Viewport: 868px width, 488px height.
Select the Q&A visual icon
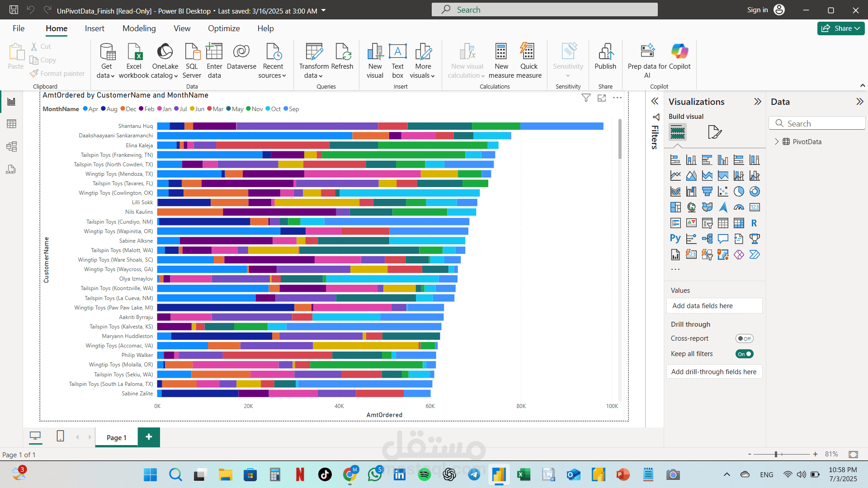[723, 239]
